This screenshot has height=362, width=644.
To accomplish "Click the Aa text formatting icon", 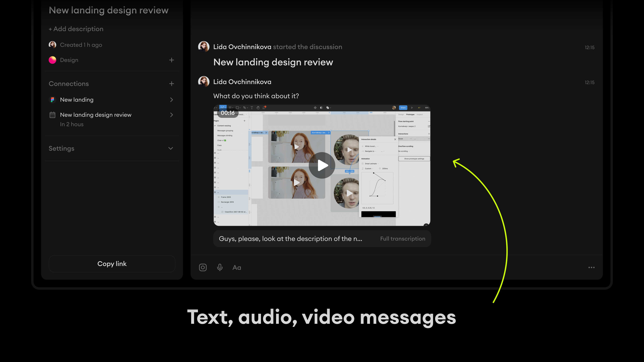I will pyautogui.click(x=237, y=268).
